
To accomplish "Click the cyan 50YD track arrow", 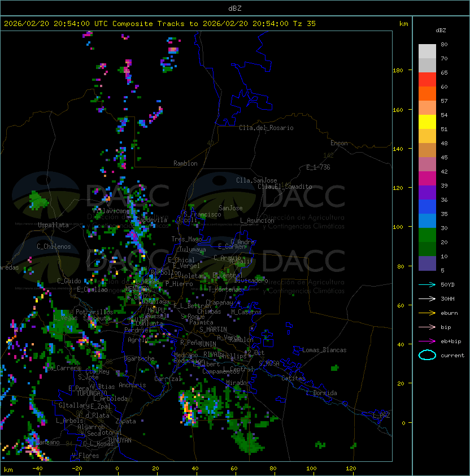I will tap(427, 284).
